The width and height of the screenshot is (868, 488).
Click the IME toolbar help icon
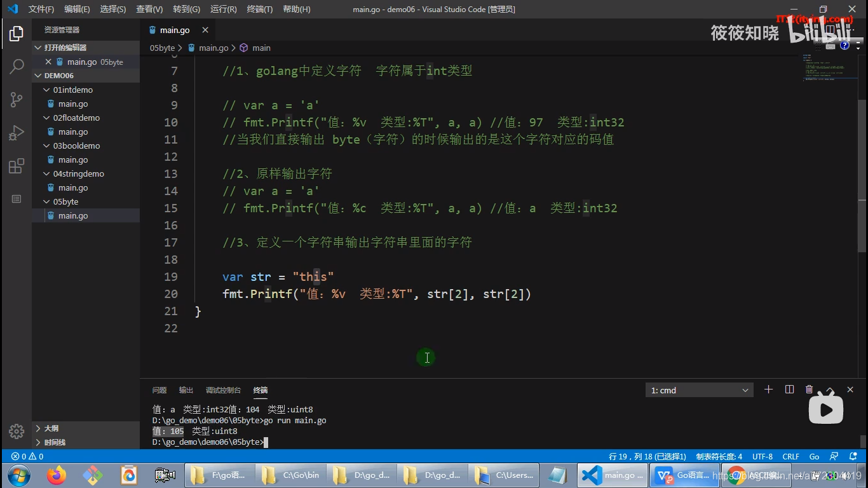click(844, 45)
